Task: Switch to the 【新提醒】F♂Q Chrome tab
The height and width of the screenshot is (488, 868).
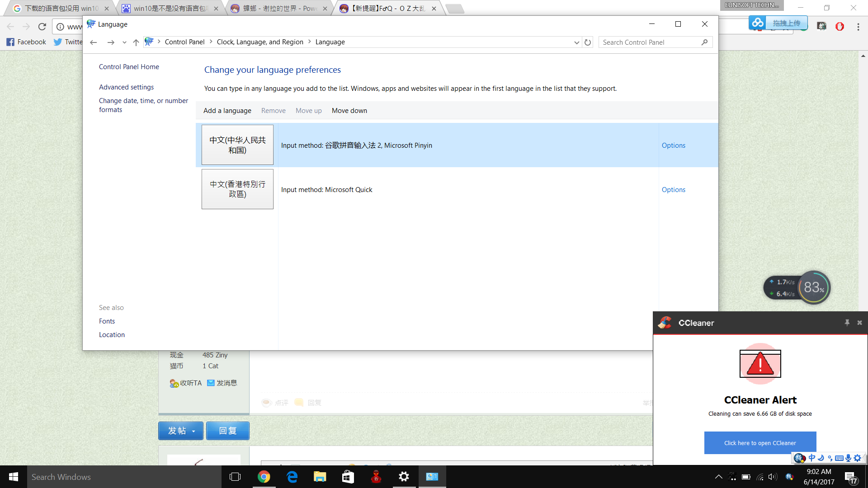Action: [388, 8]
